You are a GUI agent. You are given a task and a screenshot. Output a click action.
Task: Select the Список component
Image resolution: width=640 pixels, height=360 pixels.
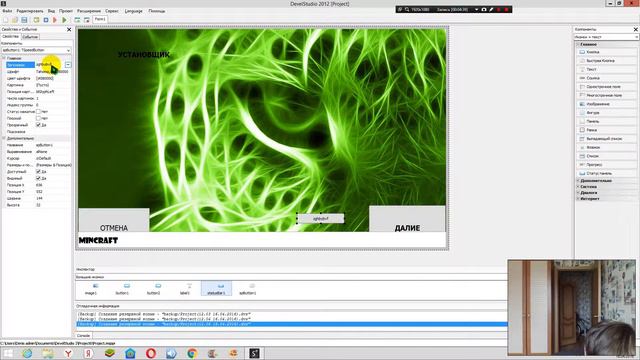607,156
